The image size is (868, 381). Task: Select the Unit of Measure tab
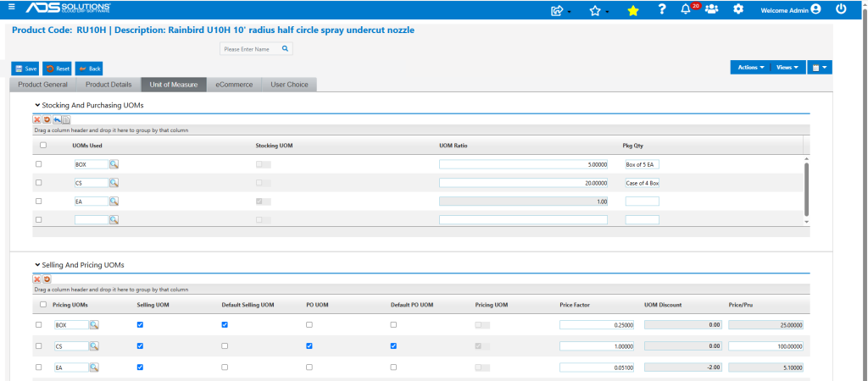pos(174,85)
